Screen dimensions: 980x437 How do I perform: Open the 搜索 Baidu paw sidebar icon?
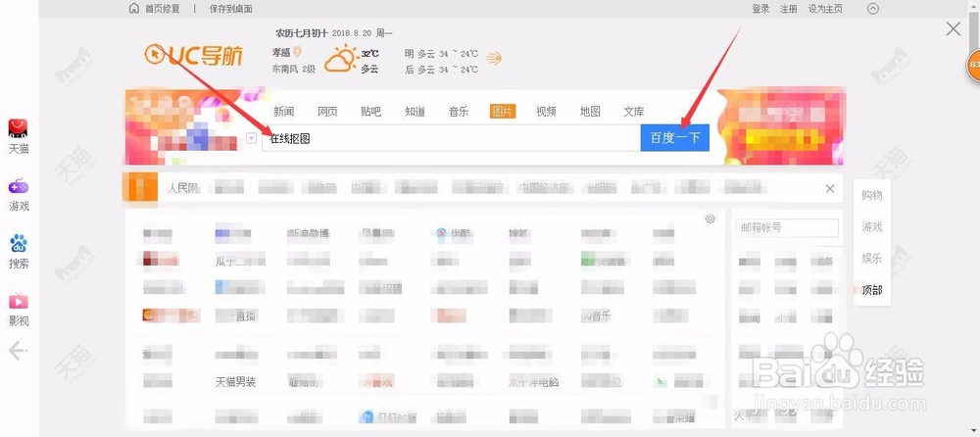click(x=19, y=243)
